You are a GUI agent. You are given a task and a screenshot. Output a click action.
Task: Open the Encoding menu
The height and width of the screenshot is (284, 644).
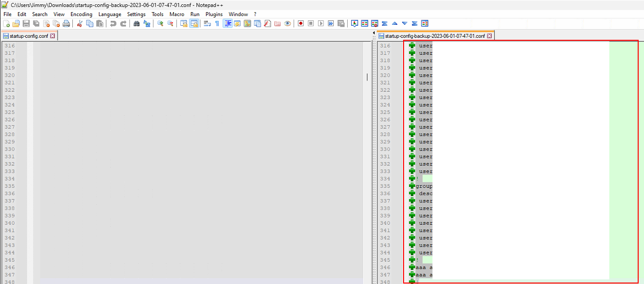[81, 14]
